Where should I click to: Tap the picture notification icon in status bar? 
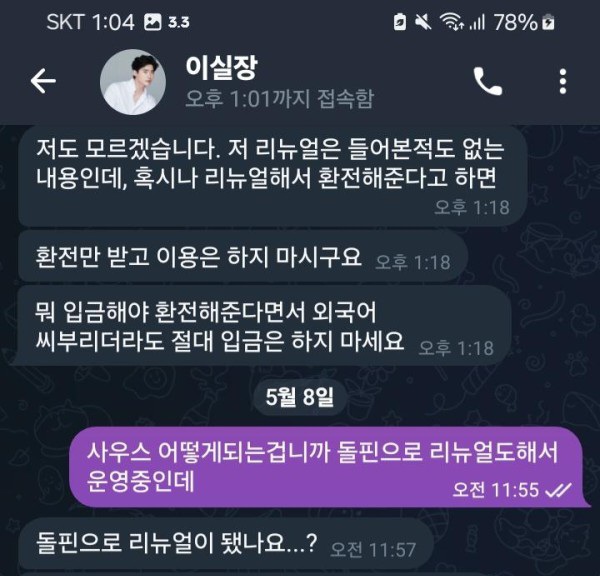152,22
